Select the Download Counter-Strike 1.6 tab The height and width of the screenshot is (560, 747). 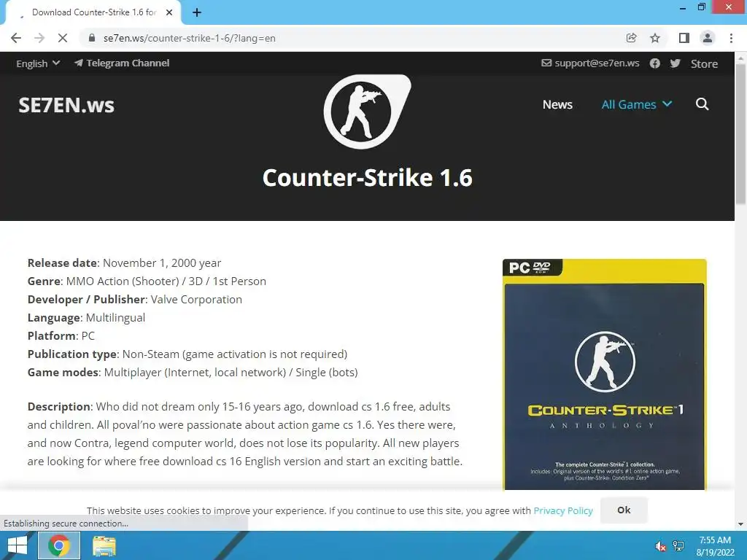coord(93,13)
